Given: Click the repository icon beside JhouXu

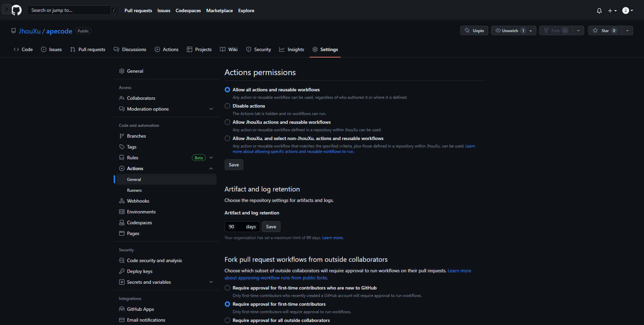Looking at the screenshot, I should (x=14, y=31).
